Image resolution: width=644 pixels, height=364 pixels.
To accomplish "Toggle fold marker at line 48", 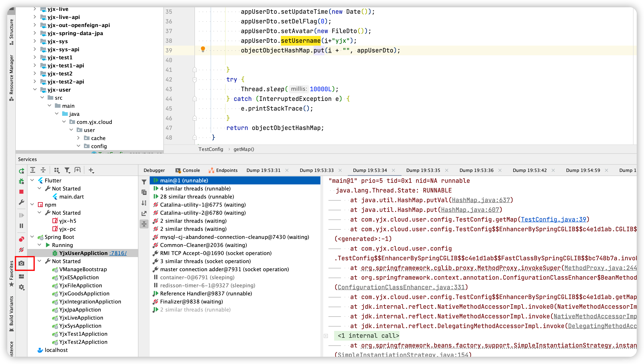I will (194, 138).
